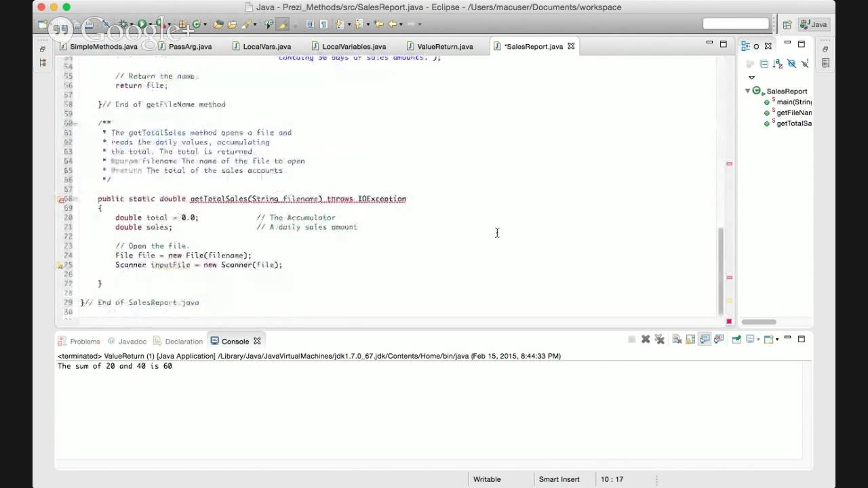Toggle Sort alphabetically in Outline
The width and height of the screenshot is (868, 488).
[x=778, y=64]
